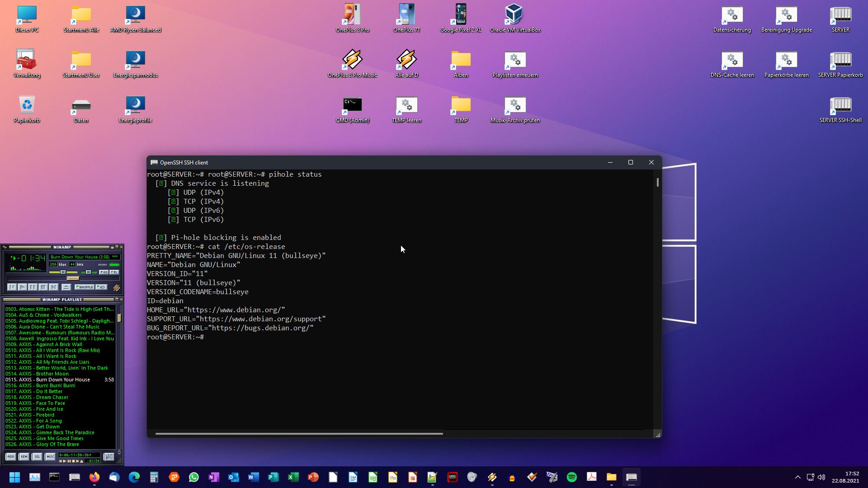Viewport: 868px width, 488px height.
Task: Skip to next track in Winamp
Action: coord(53,287)
